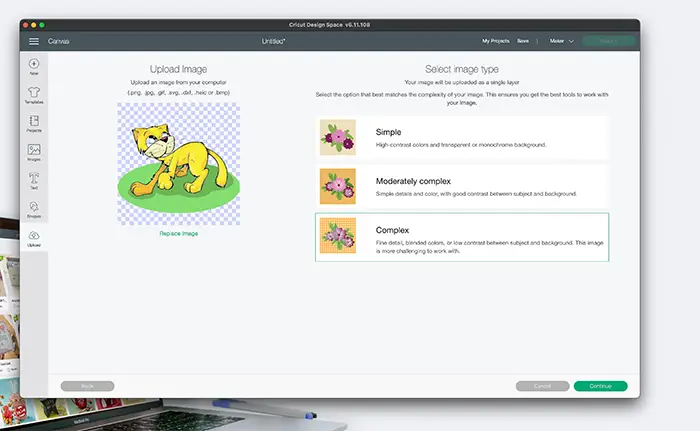Select the Moderately complex image type

462,187
